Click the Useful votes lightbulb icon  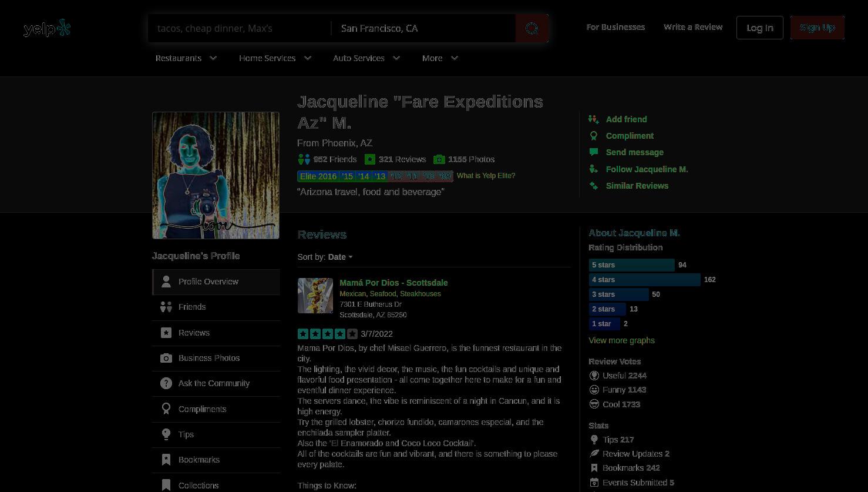[594, 376]
